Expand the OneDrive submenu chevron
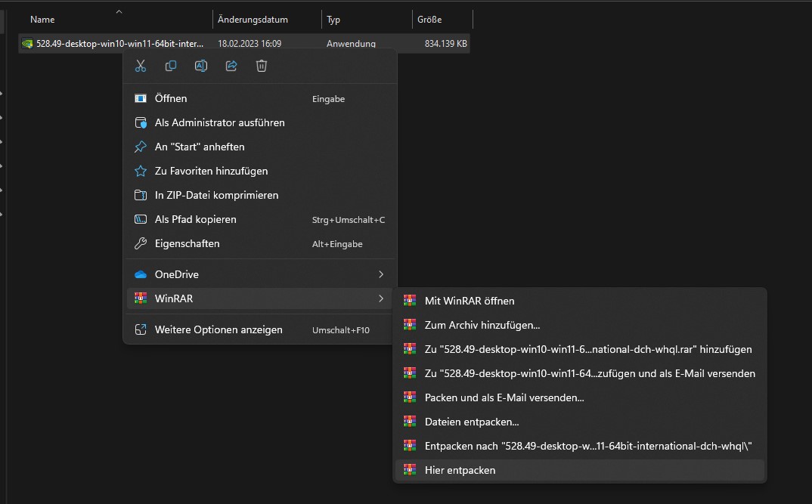This screenshot has height=504, width=812. (x=381, y=274)
